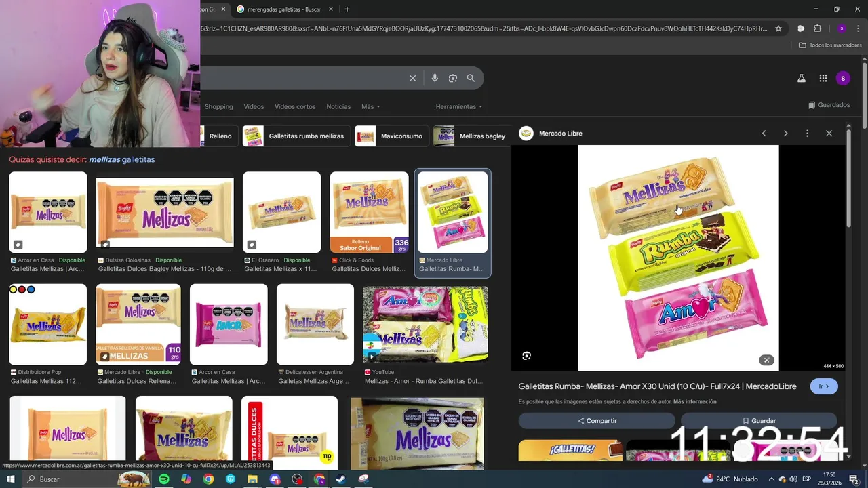This screenshot has height=488, width=868.
Task: Open Más información copyright link
Action: (x=695, y=402)
